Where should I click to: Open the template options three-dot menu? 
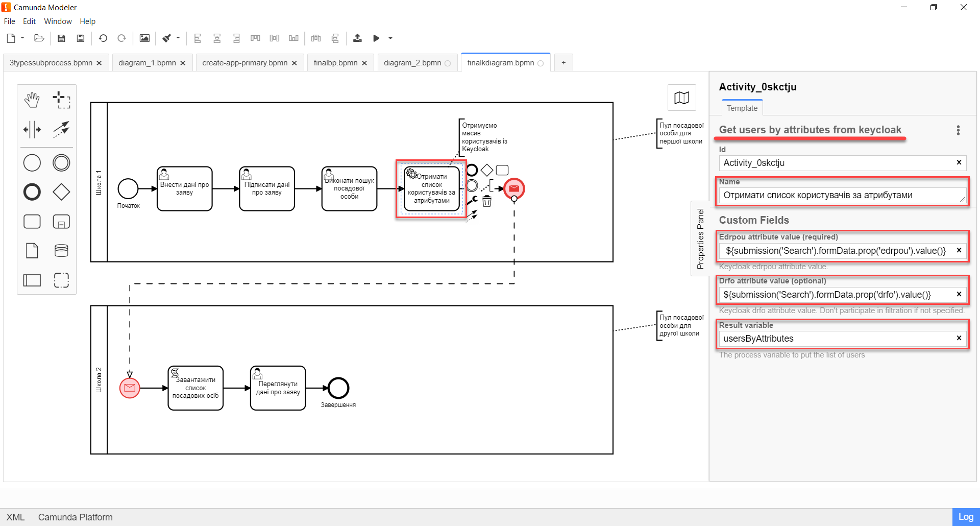[x=958, y=130]
